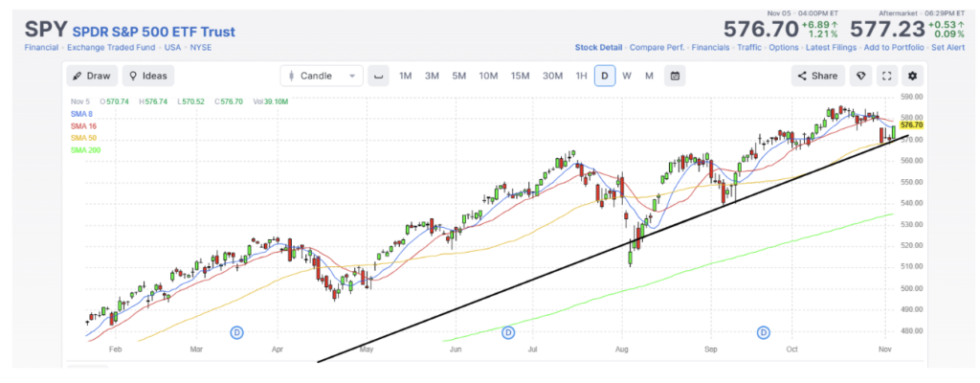Click the Vol 39.10M readout
Screen dimensions: 980x383
click(271, 101)
